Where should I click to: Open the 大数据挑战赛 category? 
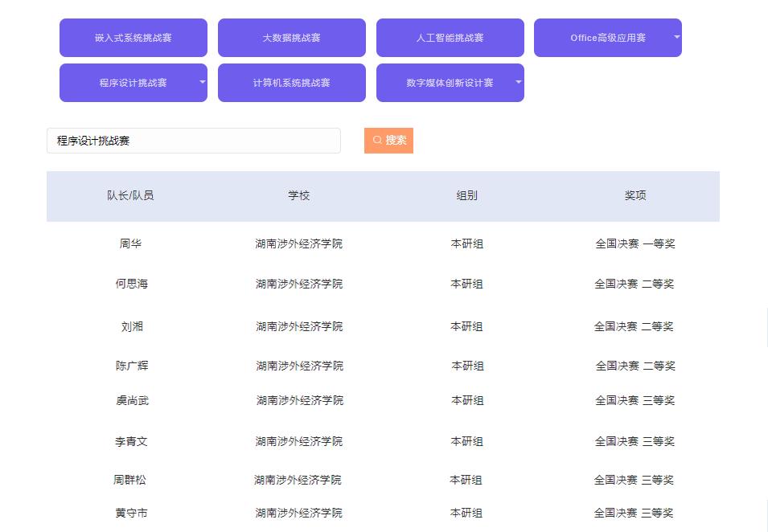[291, 38]
